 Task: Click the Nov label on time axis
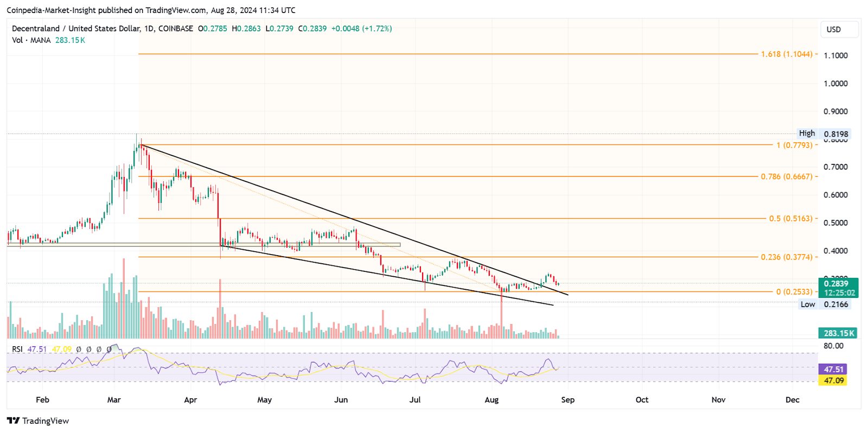click(718, 400)
